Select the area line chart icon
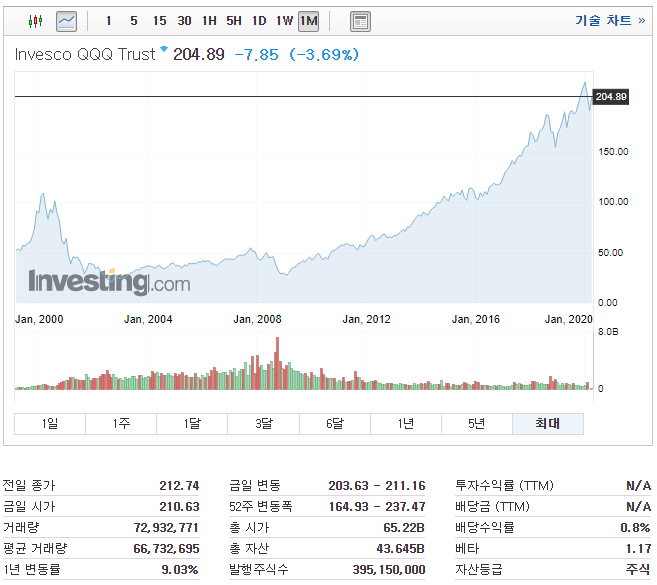Viewport: 657px width, 585px height. coord(67,21)
